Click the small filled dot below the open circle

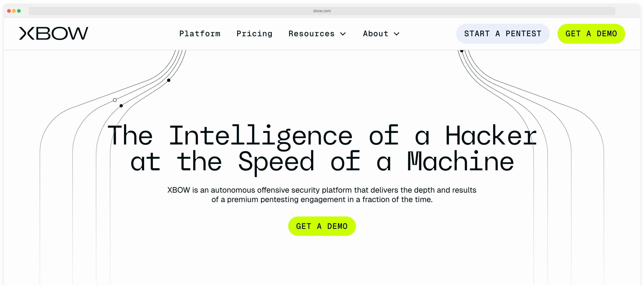(121, 106)
